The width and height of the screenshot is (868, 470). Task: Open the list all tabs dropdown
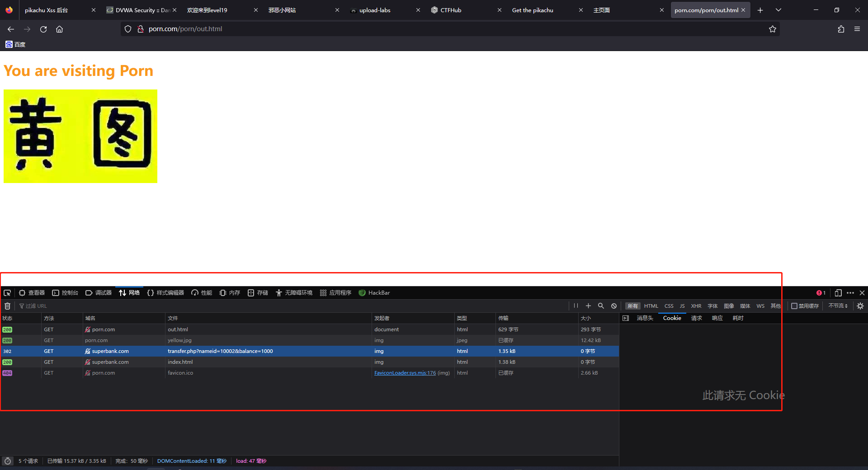(778, 10)
